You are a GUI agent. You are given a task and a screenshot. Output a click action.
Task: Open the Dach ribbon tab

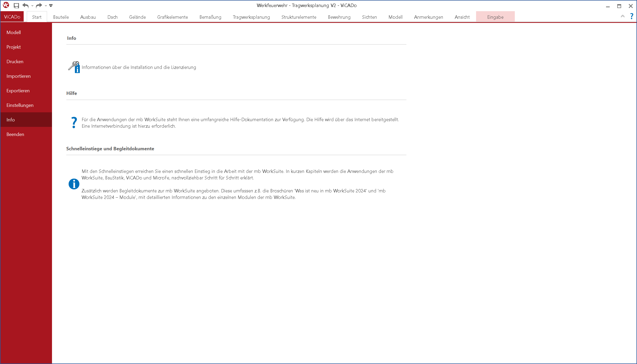(x=112, y=17)
